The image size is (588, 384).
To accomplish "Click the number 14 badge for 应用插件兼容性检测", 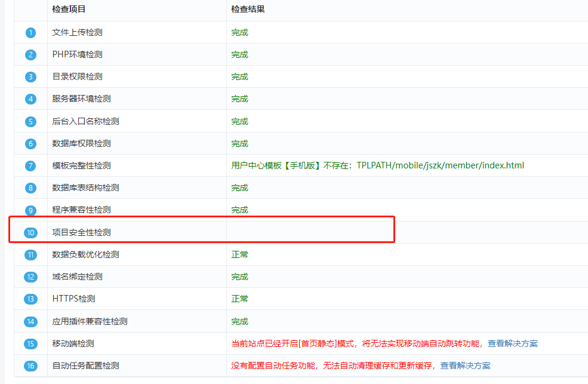I will [31, 322].
